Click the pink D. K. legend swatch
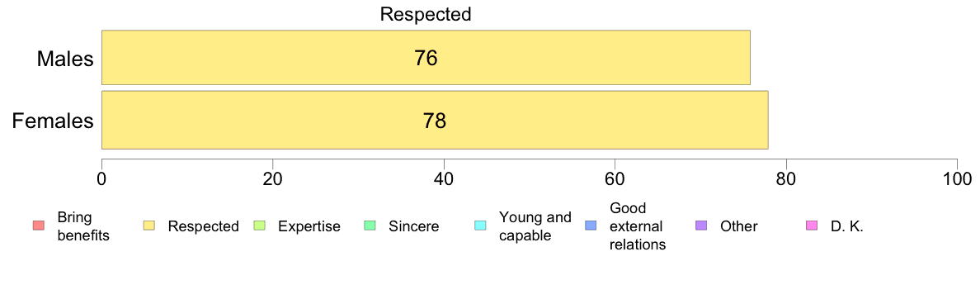 [x=811, y=226]
